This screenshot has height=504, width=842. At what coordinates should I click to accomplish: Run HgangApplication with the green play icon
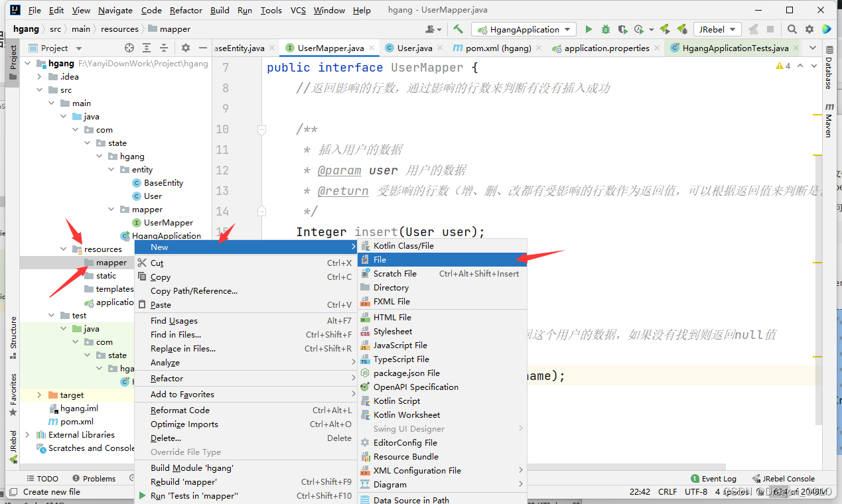click(589, 29)
